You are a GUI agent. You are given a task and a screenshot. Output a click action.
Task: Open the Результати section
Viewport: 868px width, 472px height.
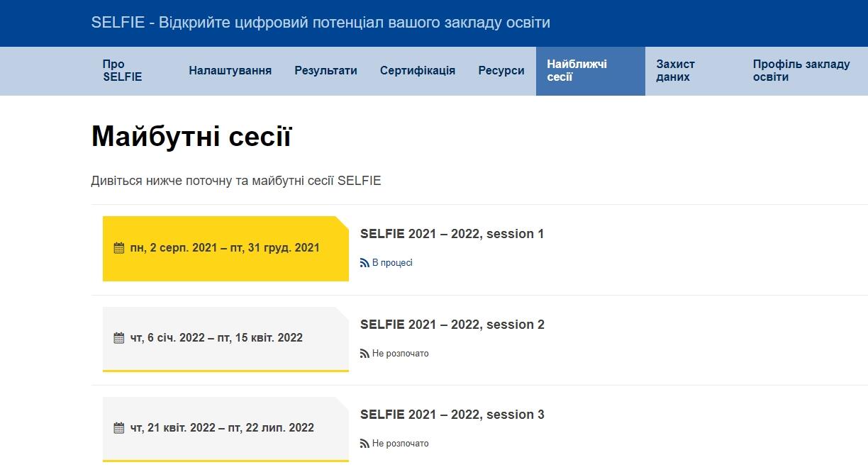pos(326,71)
